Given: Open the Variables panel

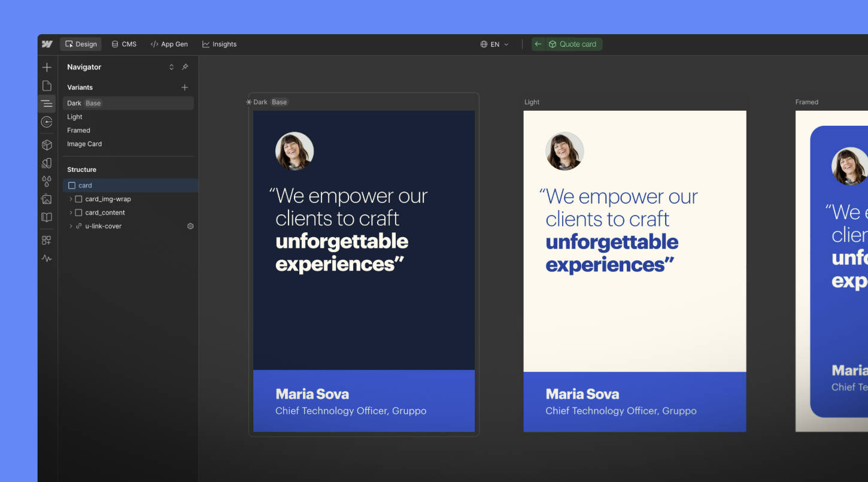Looking at the screenshot, I should (x=47, y=181).
